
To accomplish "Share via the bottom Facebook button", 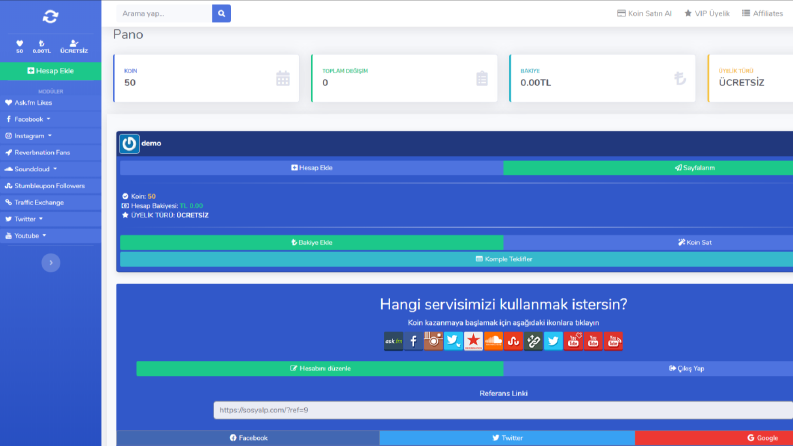I will coord(248,438).
